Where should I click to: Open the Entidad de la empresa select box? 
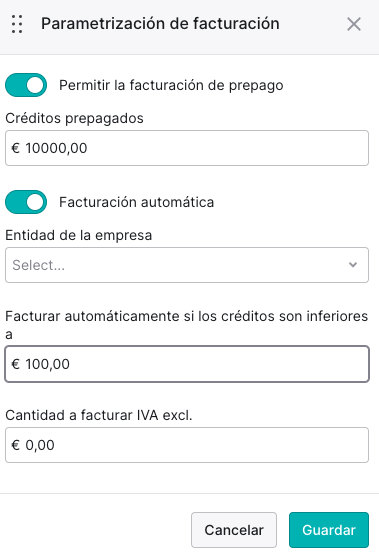[x=187, y=265]
